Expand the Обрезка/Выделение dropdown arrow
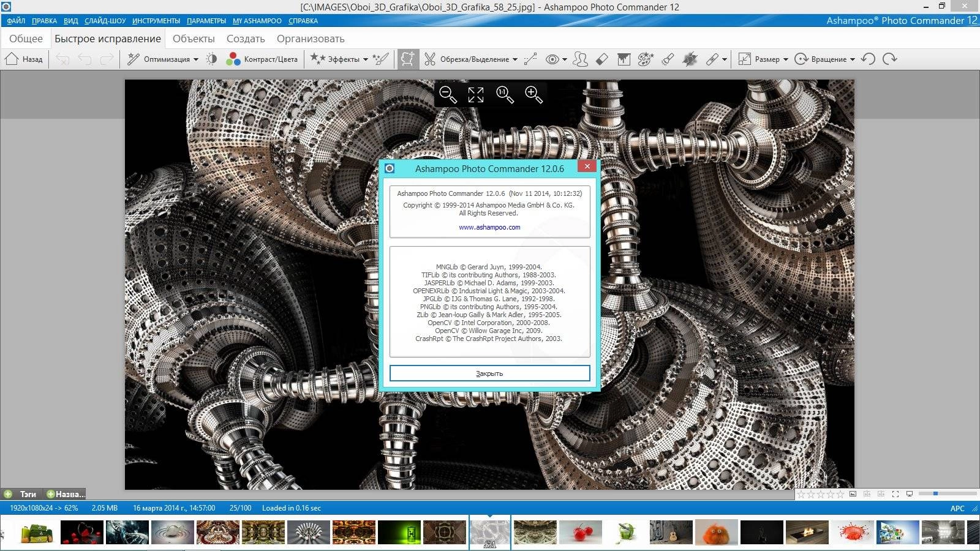This screenshot has width=980, height=551. tap(515, 59)
